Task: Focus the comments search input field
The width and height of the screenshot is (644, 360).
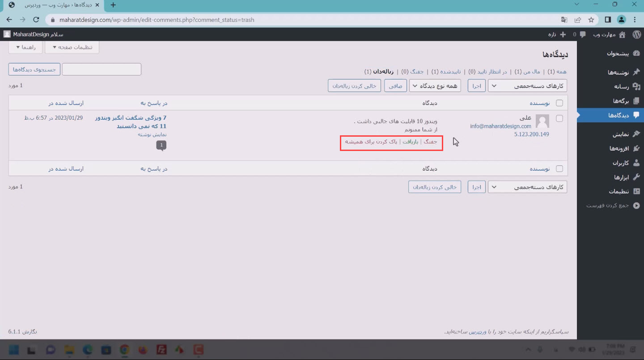Action: click(x=102, y=69)
